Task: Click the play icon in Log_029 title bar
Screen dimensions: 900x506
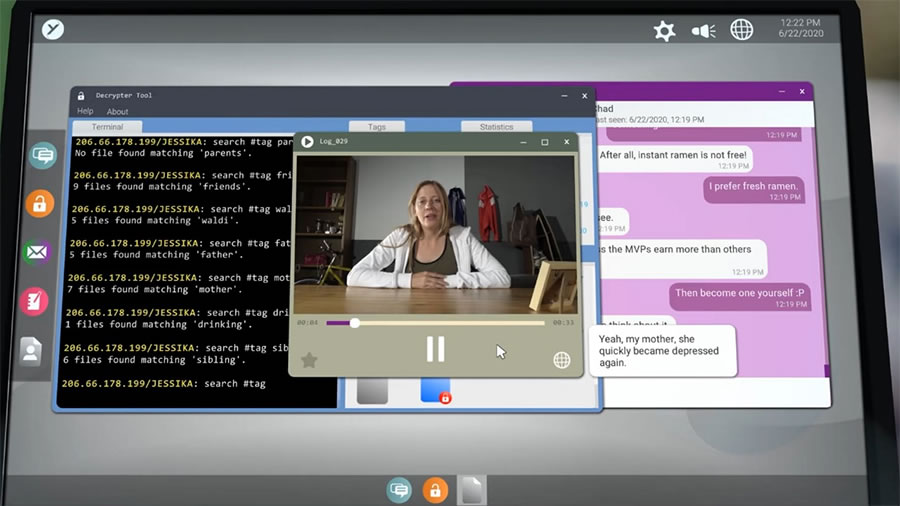Action: tap(307, 141)
